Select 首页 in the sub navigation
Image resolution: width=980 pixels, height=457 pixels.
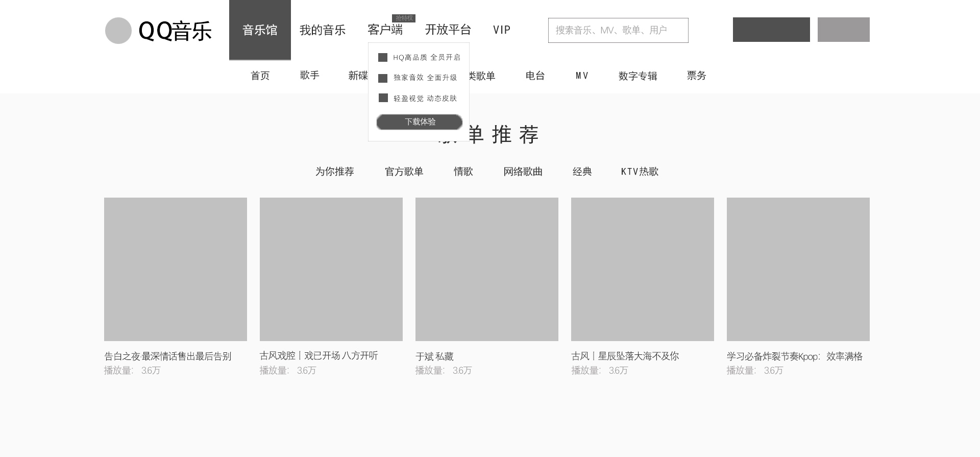pyautogui.click(x=260, y=76)
